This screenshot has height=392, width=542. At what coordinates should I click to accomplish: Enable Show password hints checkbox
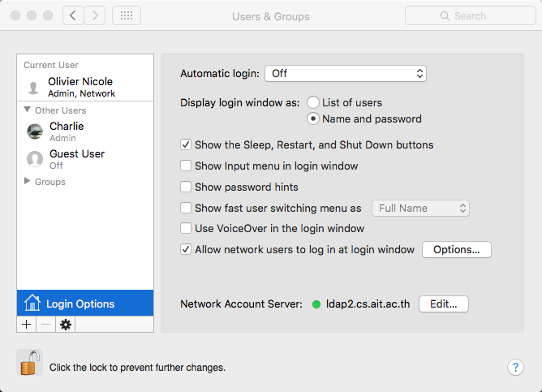pyautogui.click(x=186, y=187)
